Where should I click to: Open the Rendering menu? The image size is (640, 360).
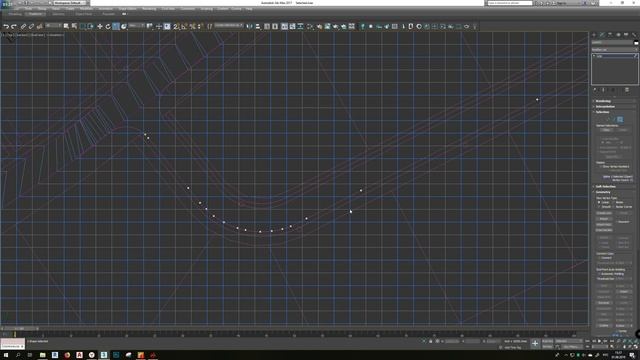pyautogui.click(x=149, y=9)
